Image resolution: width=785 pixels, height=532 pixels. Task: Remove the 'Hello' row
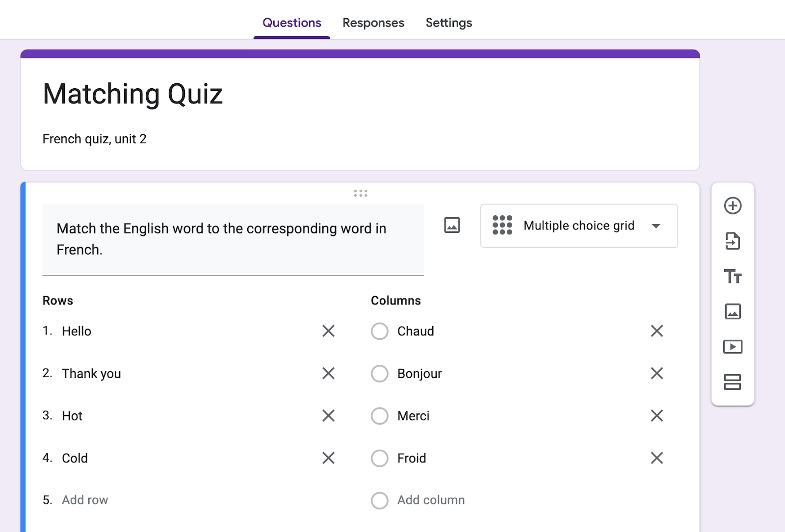328,331
